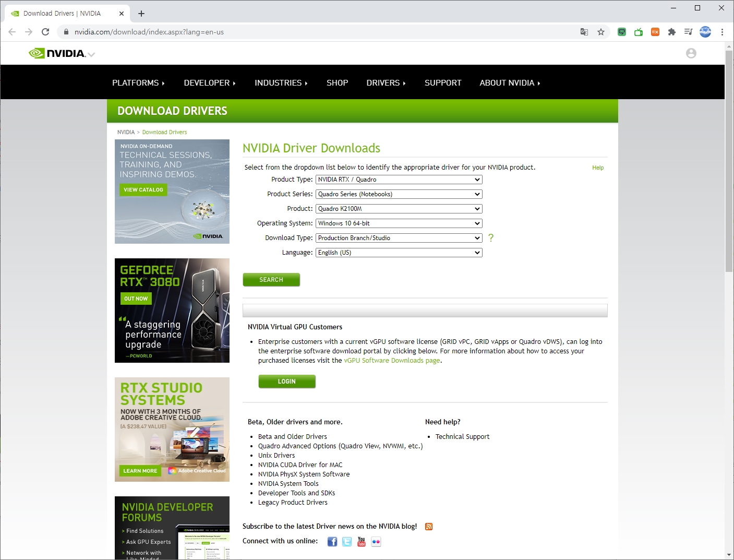
Task: Open NVIDIA account user icon
Action: (x=691, y=53)
